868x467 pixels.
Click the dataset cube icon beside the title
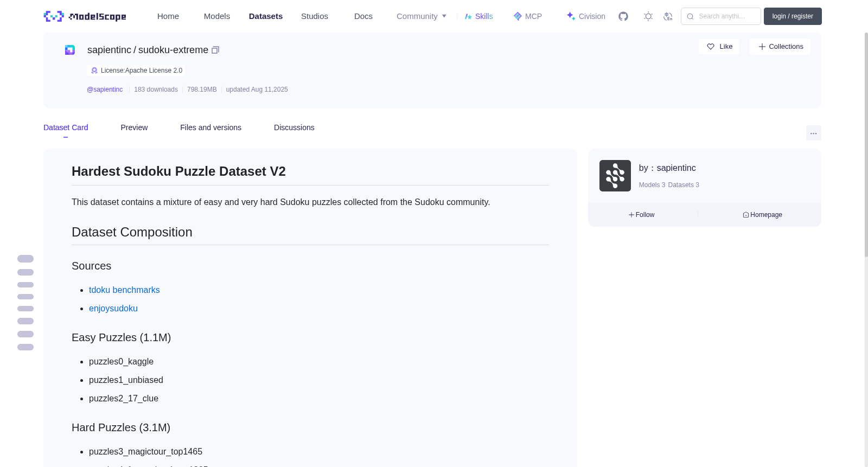coord(70,50)
